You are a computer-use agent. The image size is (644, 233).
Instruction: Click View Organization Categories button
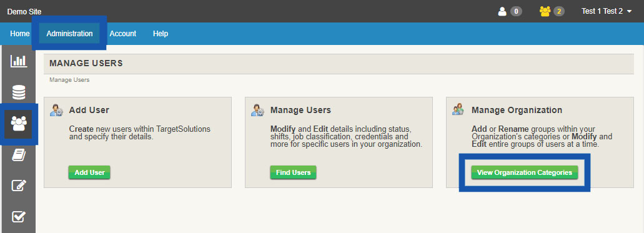pos(525,172)
